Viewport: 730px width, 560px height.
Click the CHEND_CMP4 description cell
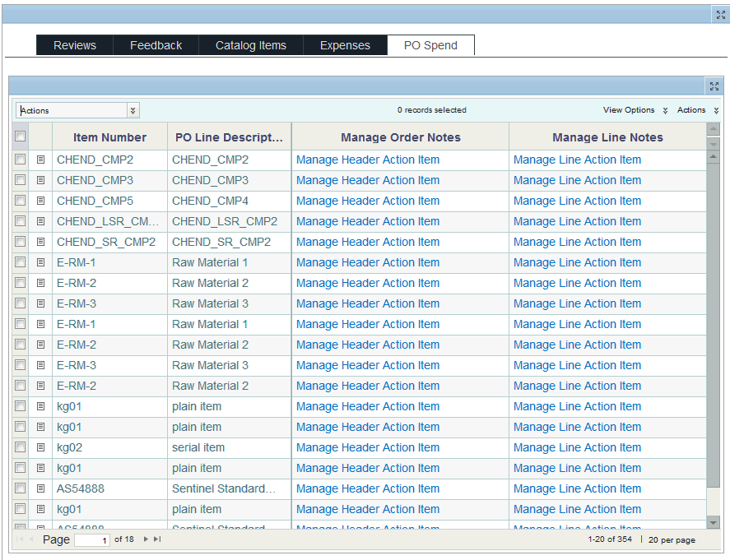coord(229,201)
